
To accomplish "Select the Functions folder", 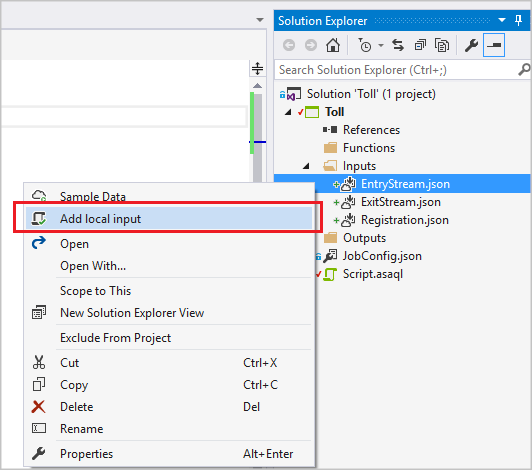I will tap(369, 148).
